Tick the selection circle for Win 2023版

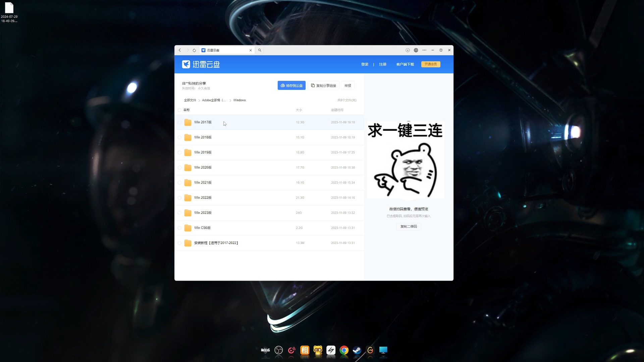click(179, 213)
